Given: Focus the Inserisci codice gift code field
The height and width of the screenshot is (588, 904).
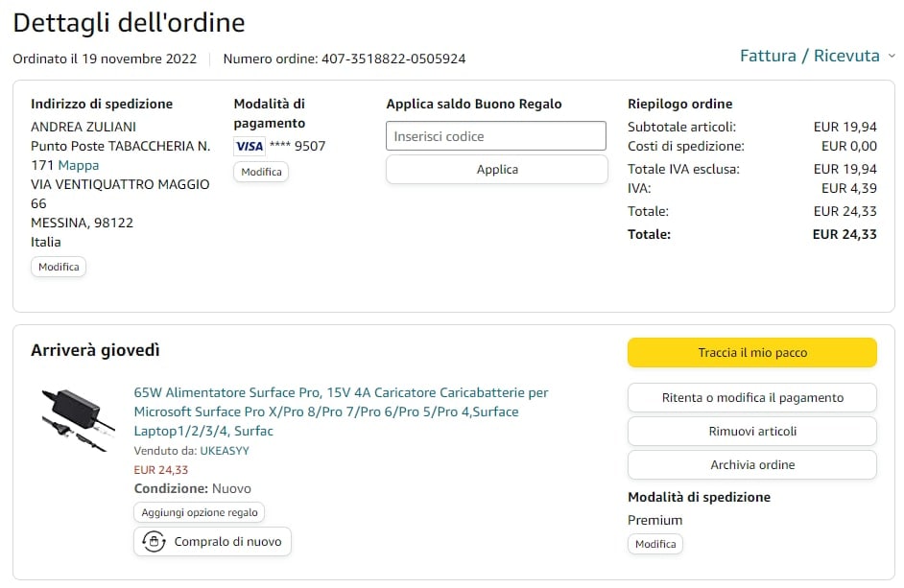Looking at the screenshot, I should click(x=496, y=136).
